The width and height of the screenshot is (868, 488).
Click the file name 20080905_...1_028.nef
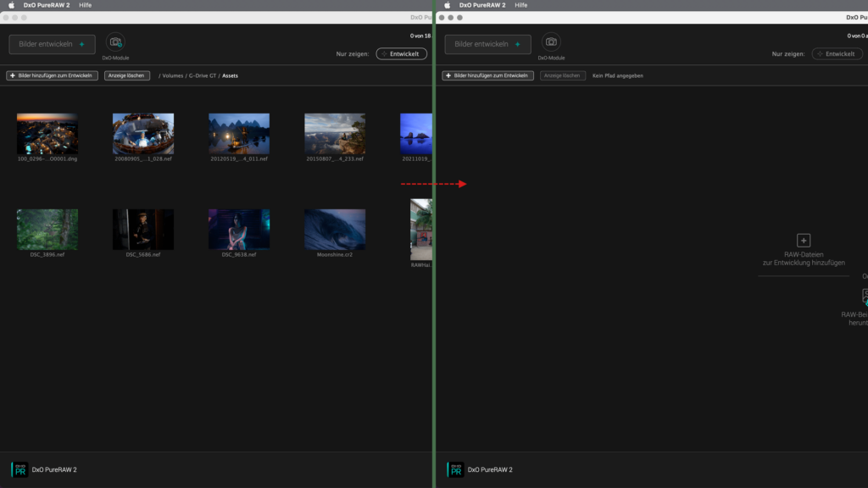(x=142, y=158)
